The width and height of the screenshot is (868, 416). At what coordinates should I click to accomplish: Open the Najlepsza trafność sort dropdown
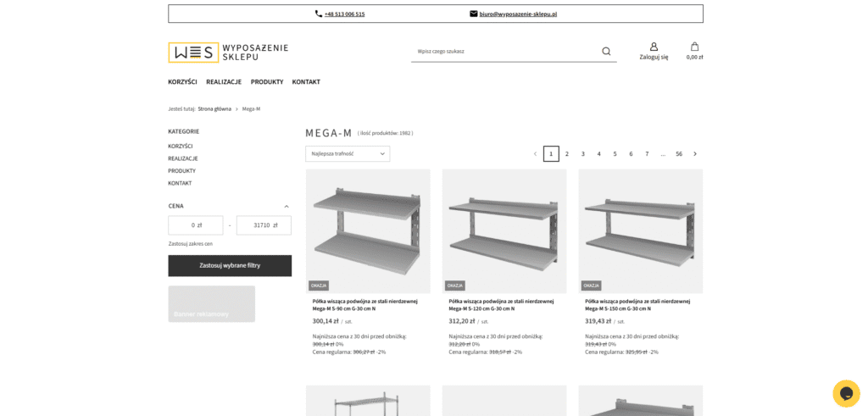coord(348,153)
